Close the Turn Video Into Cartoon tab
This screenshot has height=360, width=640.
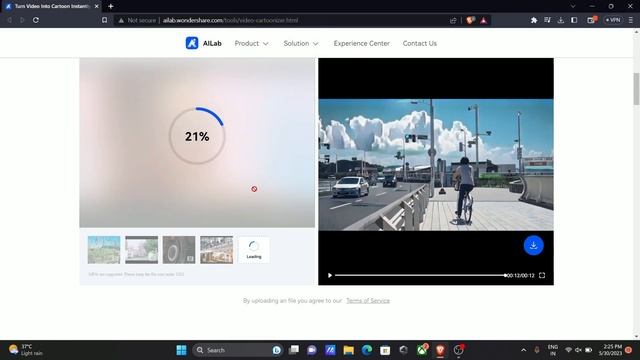[96, 6]
